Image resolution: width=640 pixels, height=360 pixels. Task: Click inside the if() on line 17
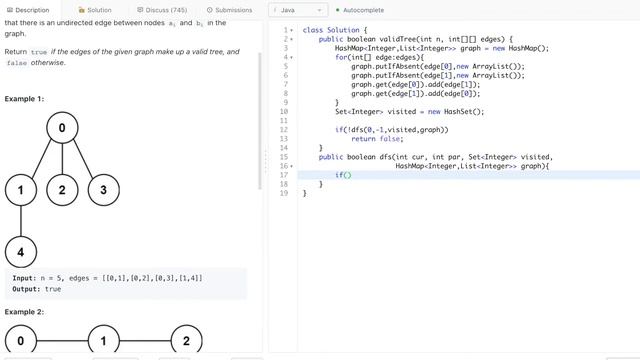pos(347,175)
